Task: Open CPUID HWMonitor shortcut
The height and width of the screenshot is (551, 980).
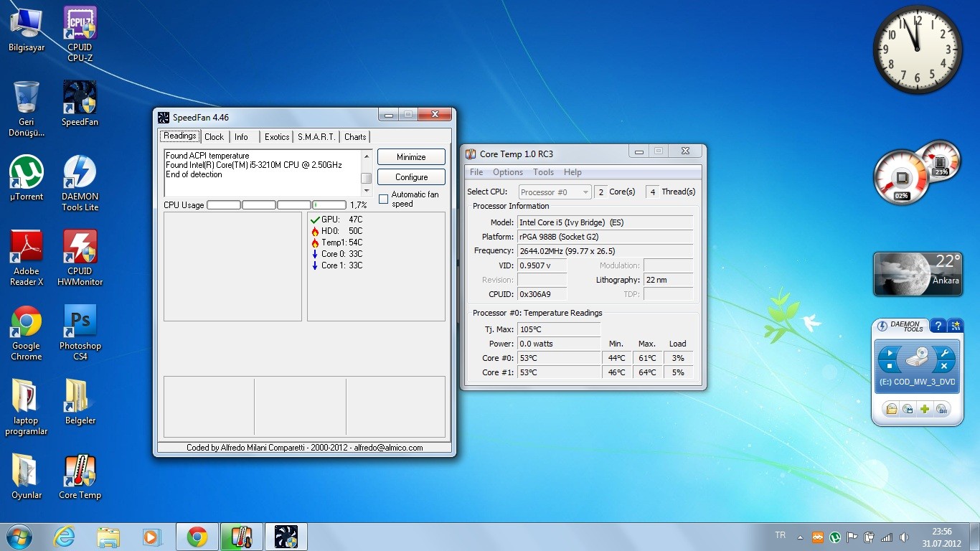Action: pyautogui.click(x=80, y=258)
